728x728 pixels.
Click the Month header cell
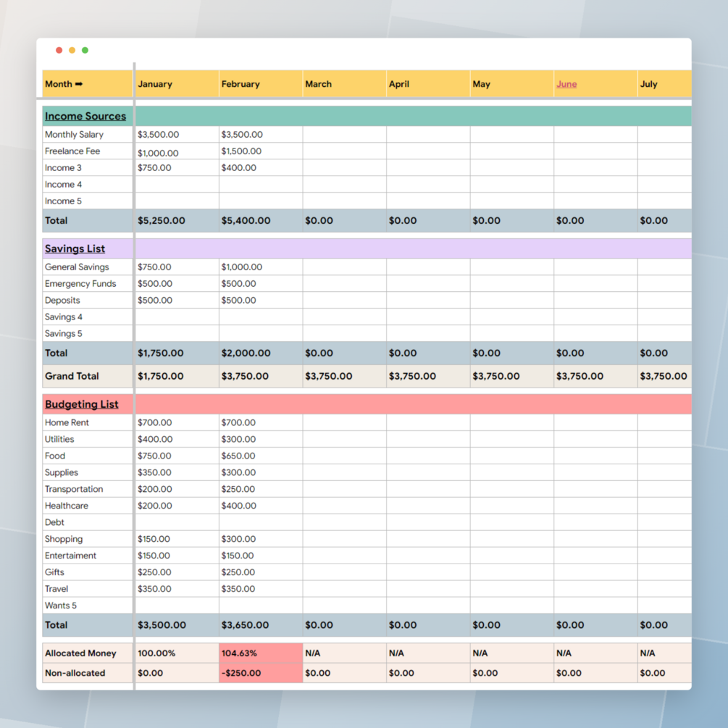click(87, 84)
